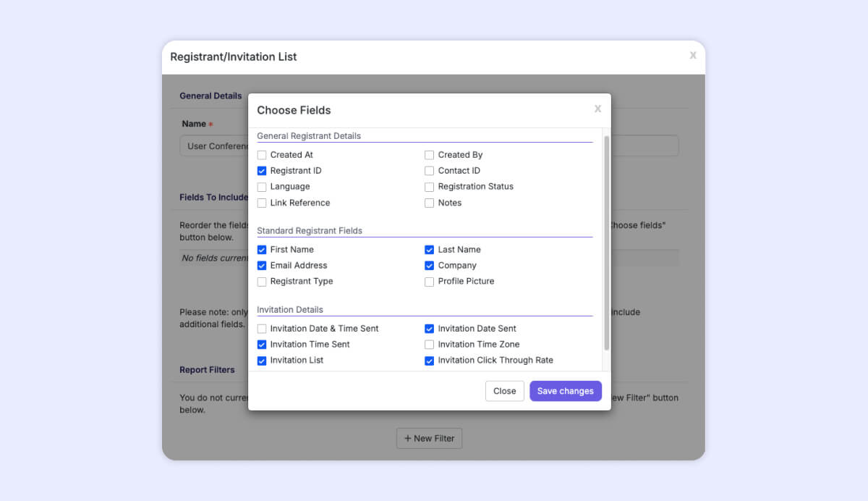
Task: Click General Details heading behind dialog
Action: point(210,96)
